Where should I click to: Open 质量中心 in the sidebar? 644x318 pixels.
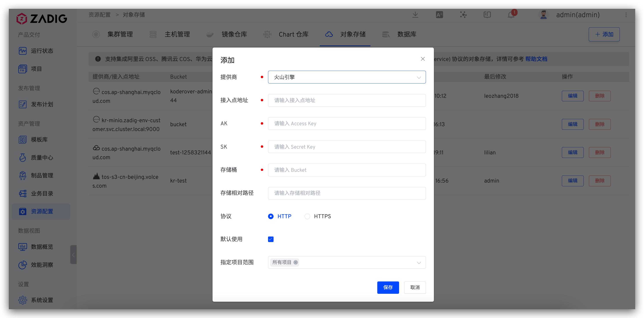click(42, 157)
